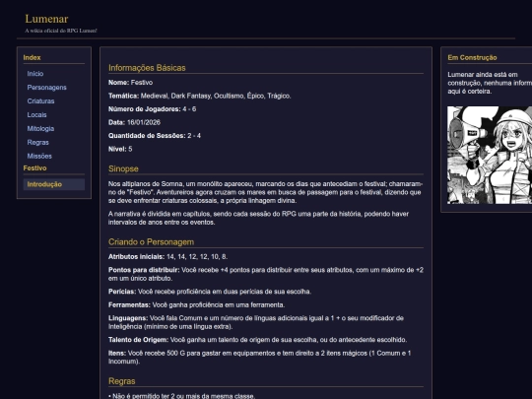Click the Informações Básicas heading
This screenshot has width=532, height=399.
[147, 68]
